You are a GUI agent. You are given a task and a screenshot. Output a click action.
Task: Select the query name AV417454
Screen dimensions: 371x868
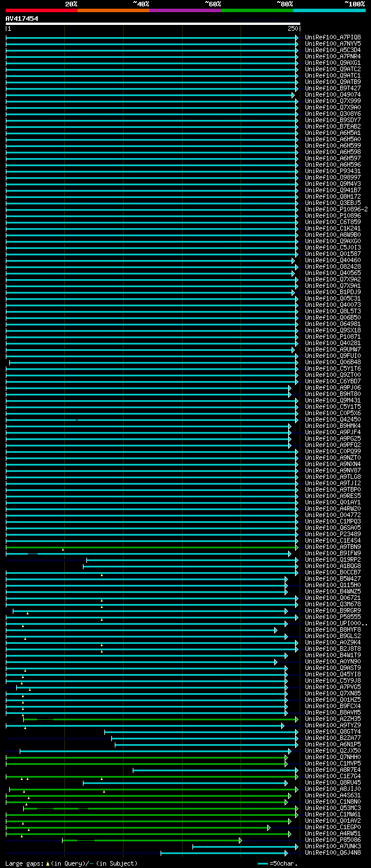tap(22, 19)
